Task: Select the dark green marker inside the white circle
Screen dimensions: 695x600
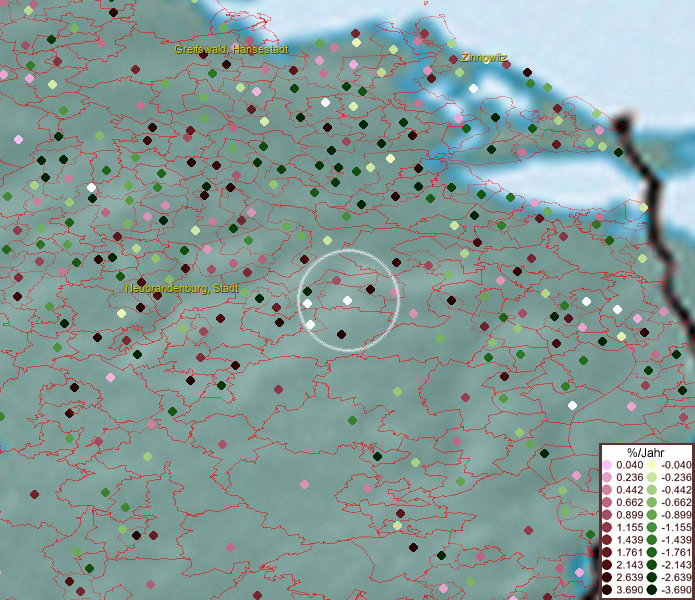Action: pos(308,291)
